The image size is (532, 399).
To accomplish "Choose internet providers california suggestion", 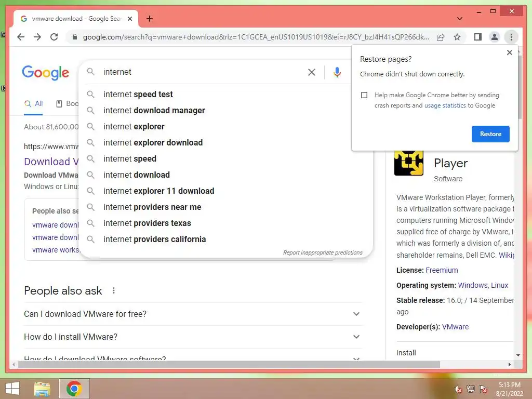I will click(x=225, y=239).
